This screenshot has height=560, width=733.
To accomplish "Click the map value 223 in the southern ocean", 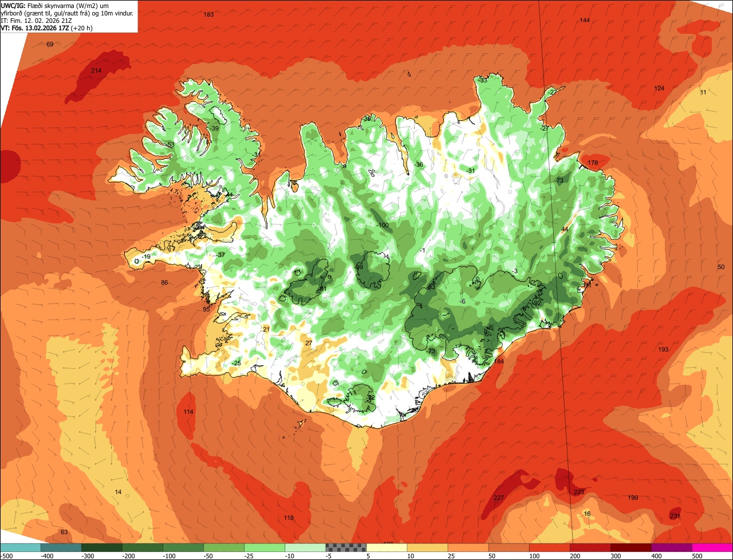I will [579, 492].
